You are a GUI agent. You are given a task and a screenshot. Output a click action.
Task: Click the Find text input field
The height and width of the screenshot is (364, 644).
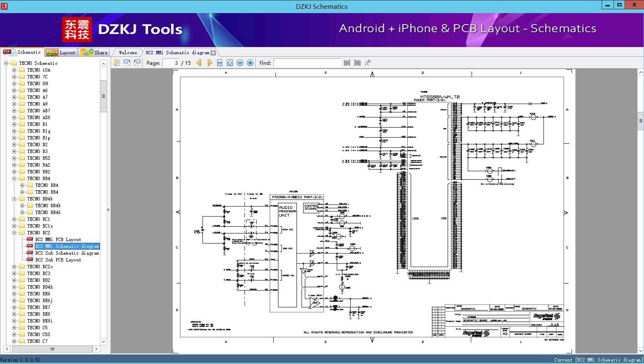pos(307,63)
